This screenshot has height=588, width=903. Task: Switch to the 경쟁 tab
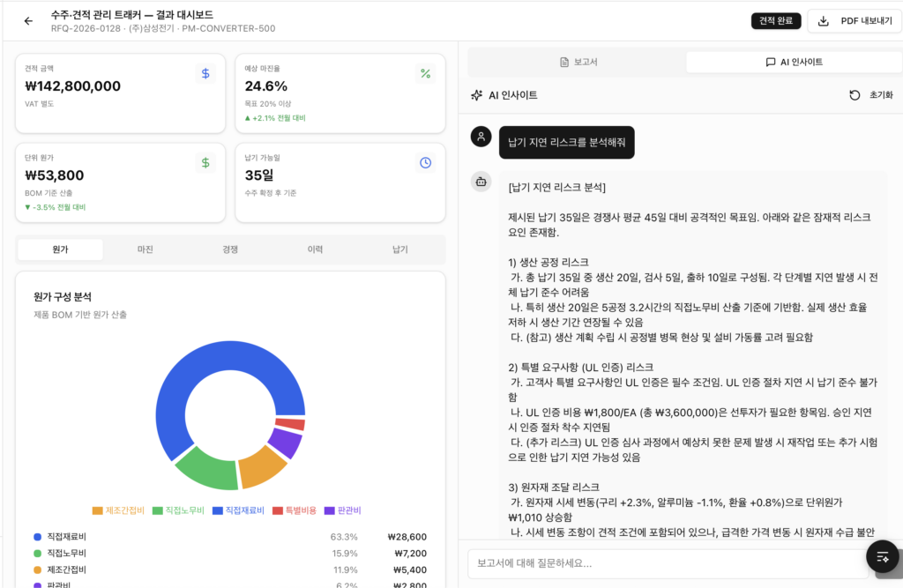pyautogui.click(x=230, y=249)
